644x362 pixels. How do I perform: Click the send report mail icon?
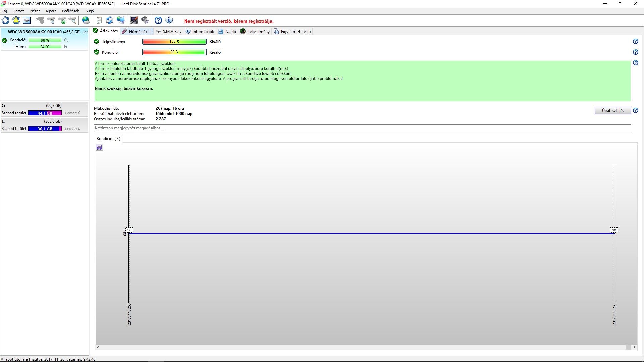tap(110, 20)
